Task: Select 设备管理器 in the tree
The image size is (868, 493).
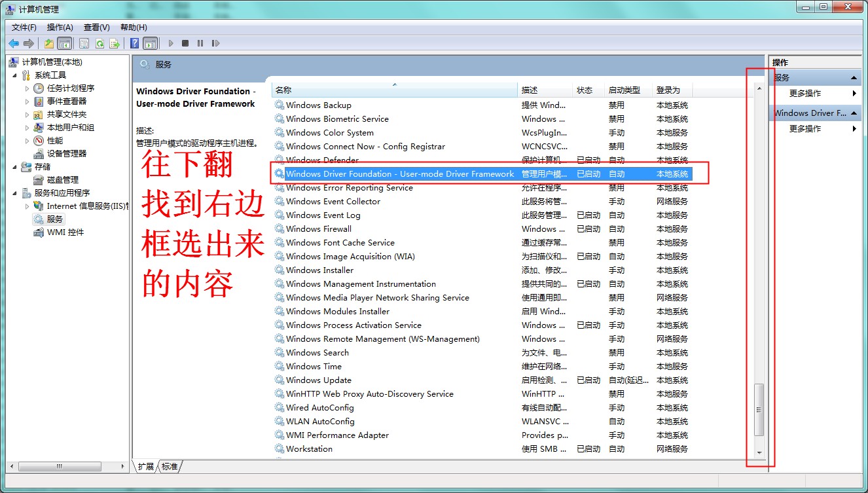Action: (x=67, y=153)
